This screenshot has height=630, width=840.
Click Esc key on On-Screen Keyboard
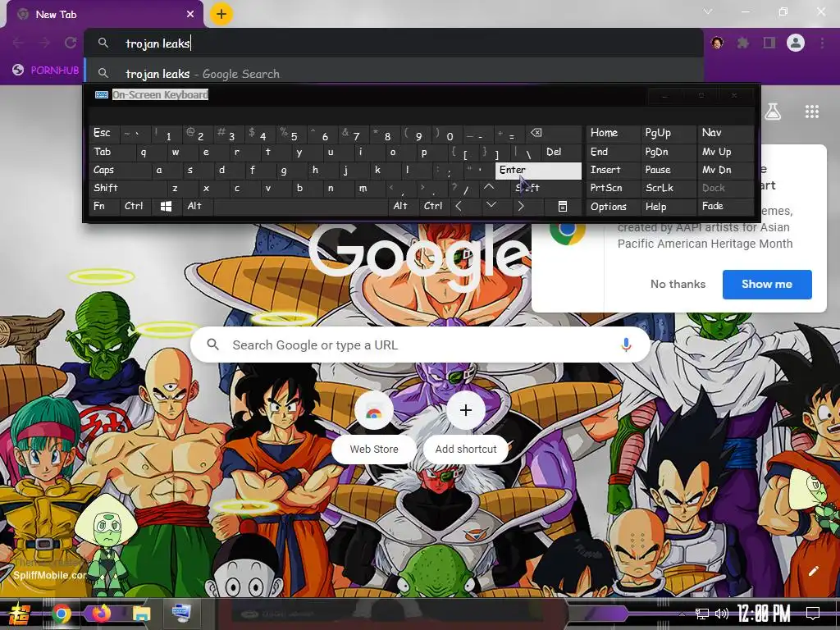point(104,133)
